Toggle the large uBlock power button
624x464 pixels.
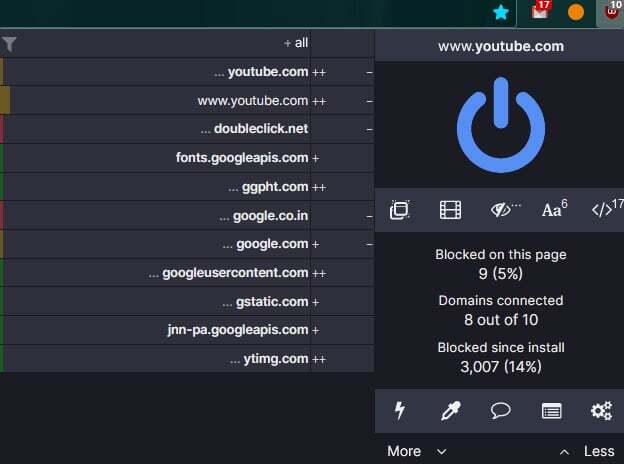tap(501, 125)
